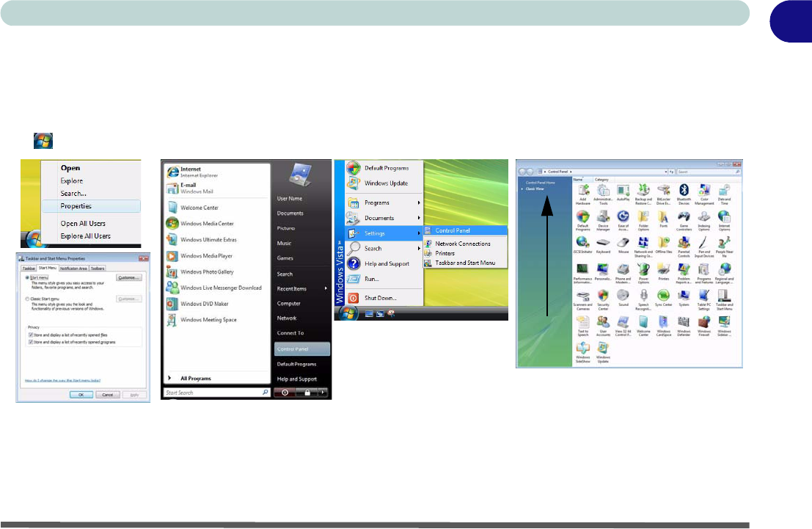Open Color Management icon
Viewport: 812px width, 529px height.
703,194
